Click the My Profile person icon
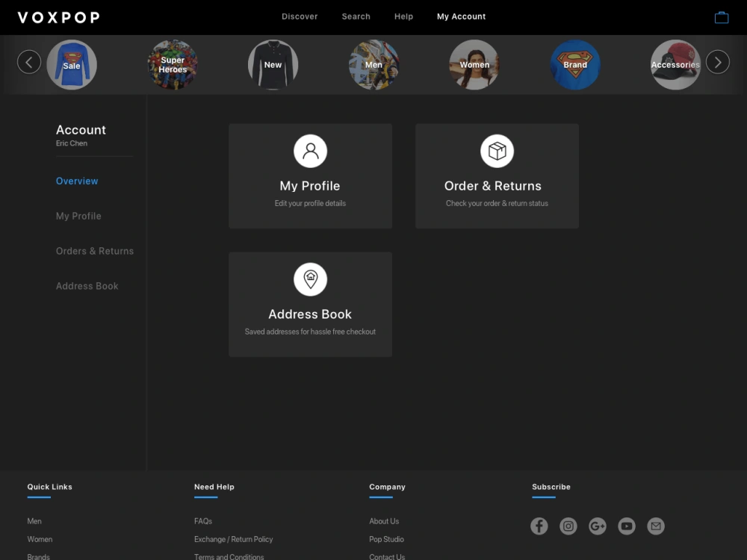 pos(310,151)
